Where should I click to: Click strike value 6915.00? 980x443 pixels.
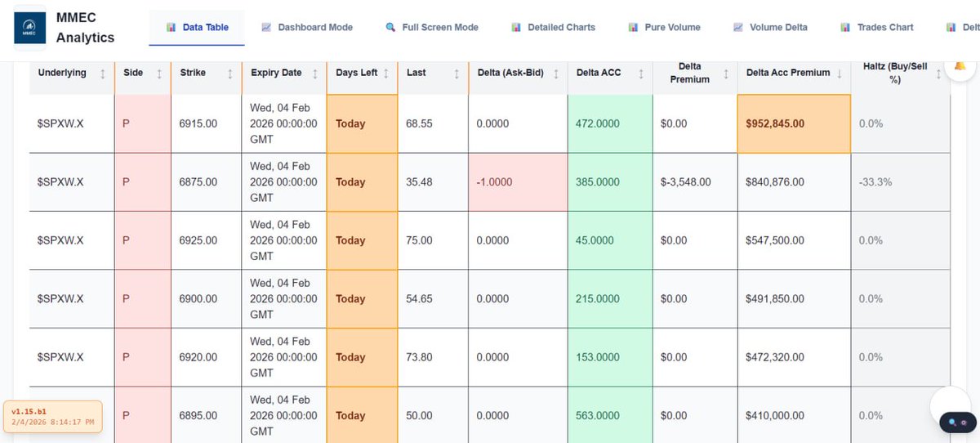tap(198, 123)
